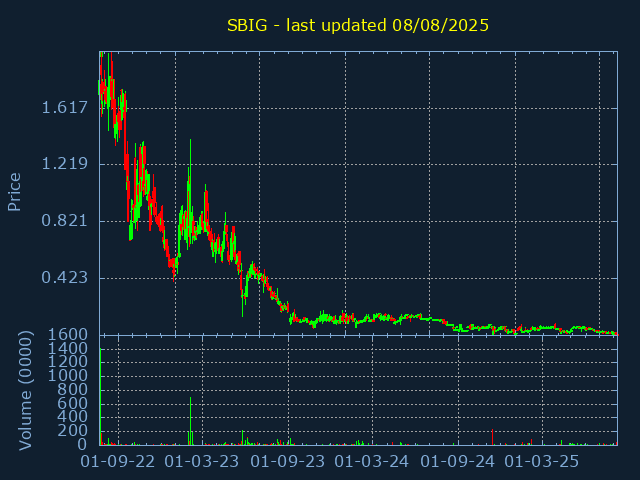Click the Volume (0000) axis title
640x480 pixels.
click(x=25, y=391)
